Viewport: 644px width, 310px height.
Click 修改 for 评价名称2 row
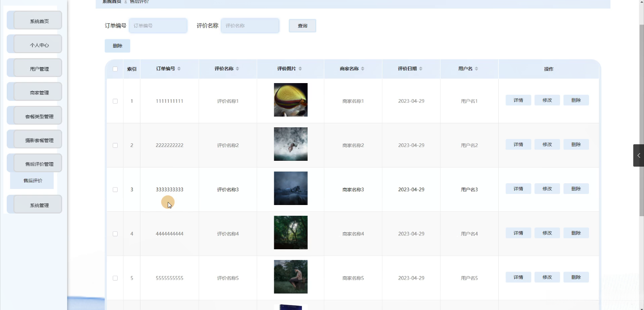[x=547, y=144]
